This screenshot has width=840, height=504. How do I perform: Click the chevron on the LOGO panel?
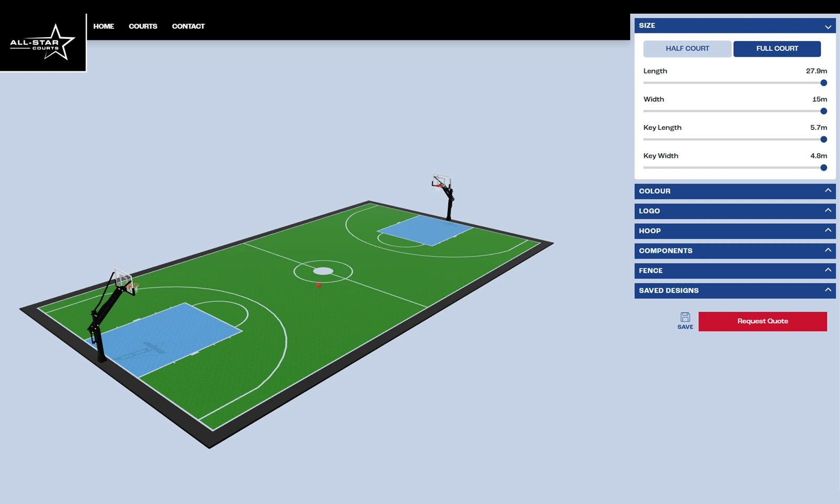pos(827,211)
